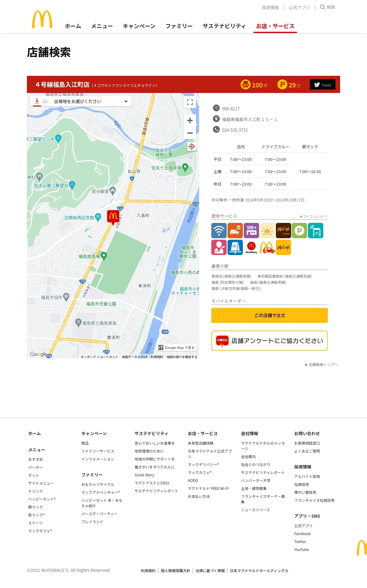Viewport: 367px width, 588px height.
Task: Click footer link アルバイト採用
Action: [x=307, y=476]
